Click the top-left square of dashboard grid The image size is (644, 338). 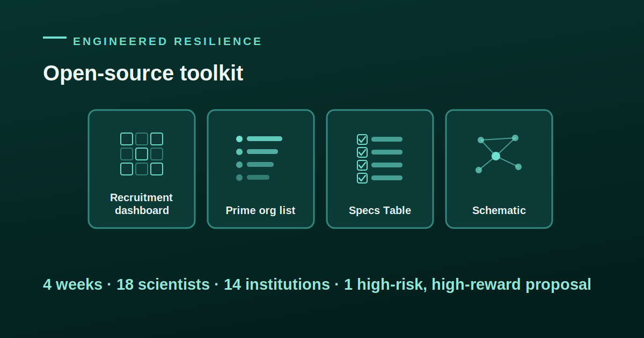[127, 139]
